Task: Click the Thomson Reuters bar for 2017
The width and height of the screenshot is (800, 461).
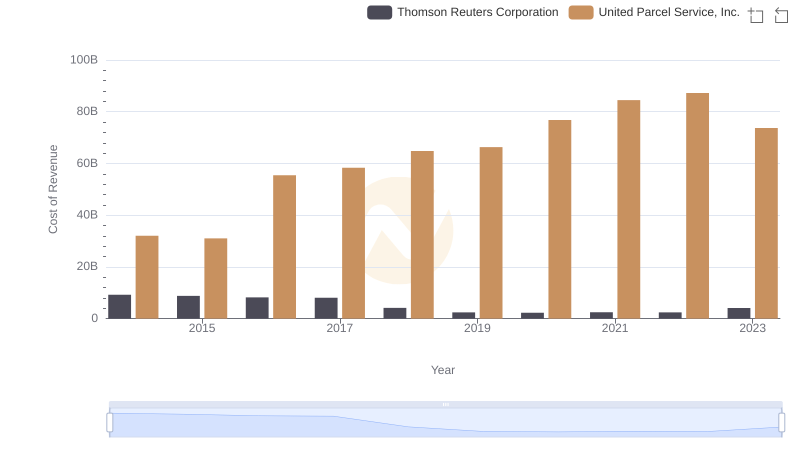Action: click(x=326, y=308)
